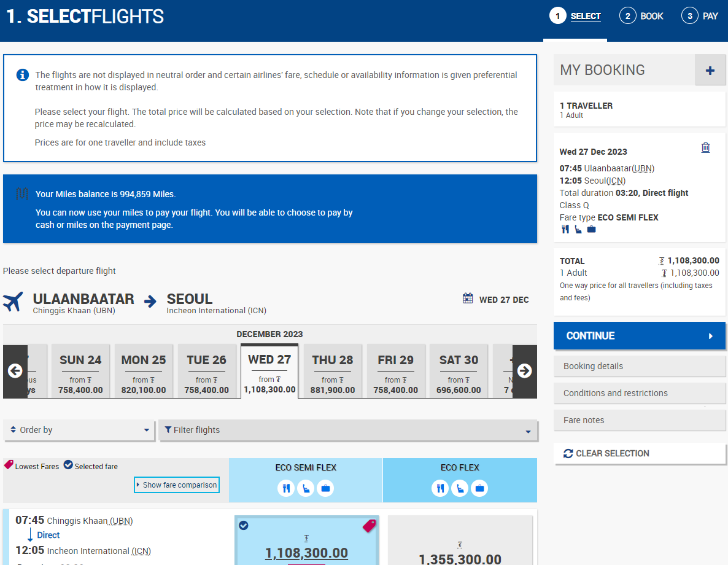Click the red lowest fare tag on 1,108,300.00 fare
This screenshot has width=728, height=565.
click(x=370, y=526)
